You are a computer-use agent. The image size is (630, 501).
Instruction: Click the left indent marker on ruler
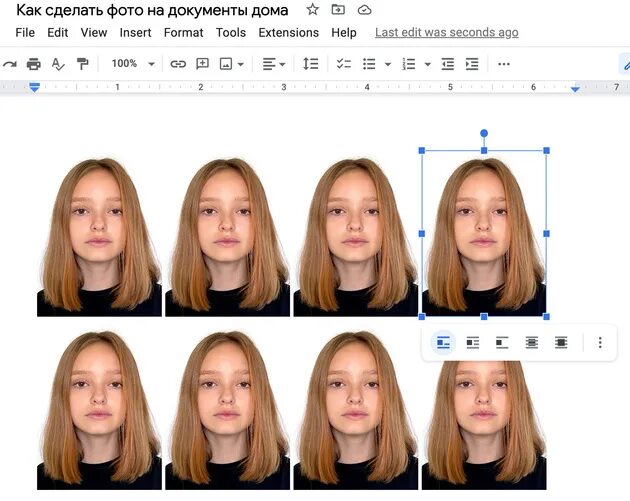[35, 87]
